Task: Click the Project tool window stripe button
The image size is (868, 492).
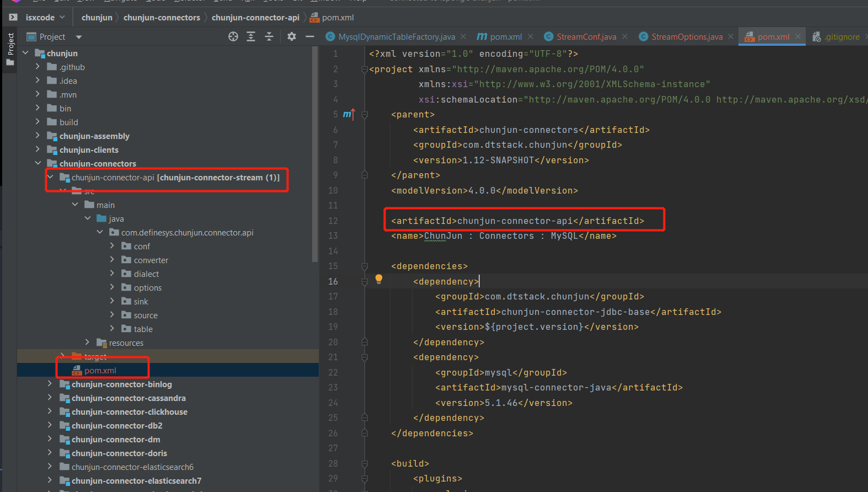Action: 10,49
